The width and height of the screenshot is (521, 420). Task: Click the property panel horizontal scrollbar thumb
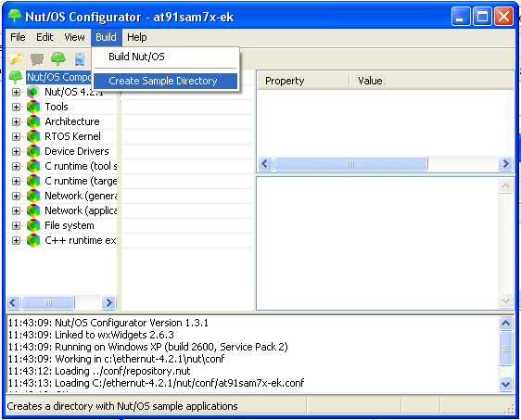pyautogui.click(x=350, y=164)
